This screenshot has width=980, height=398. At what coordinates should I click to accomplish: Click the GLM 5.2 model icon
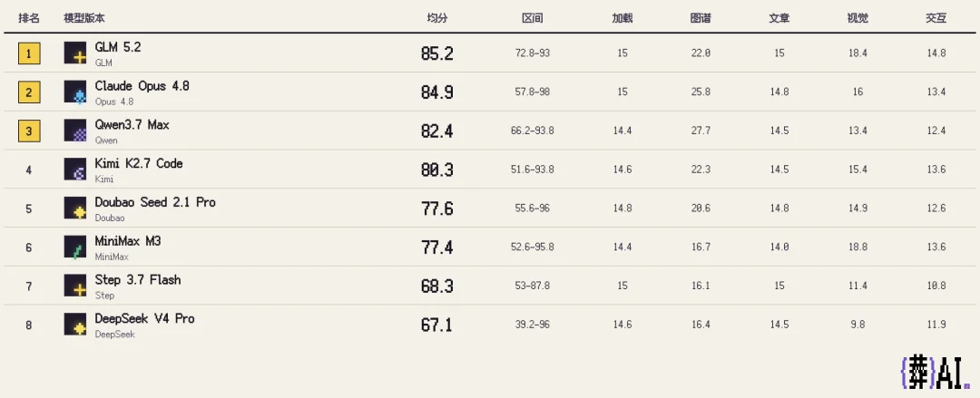[75, 53]
